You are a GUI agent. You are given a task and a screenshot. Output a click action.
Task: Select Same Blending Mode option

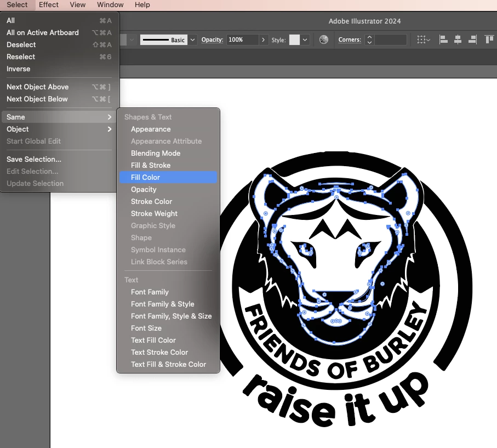(168, 153)
